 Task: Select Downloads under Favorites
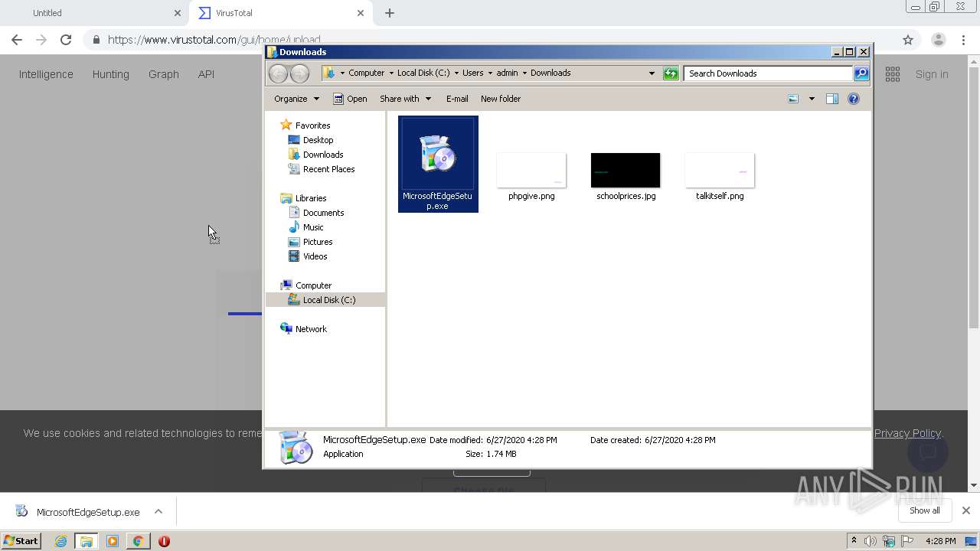(x=322, y=155)
